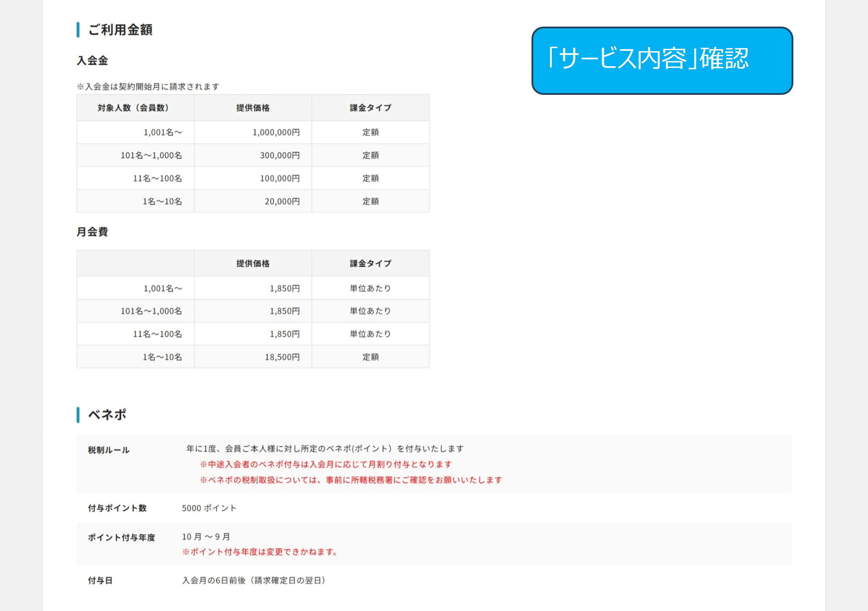This screenshot has height=611, width=868.
Task: Click the 月会費 subheading
Action: tap(92, 232)
